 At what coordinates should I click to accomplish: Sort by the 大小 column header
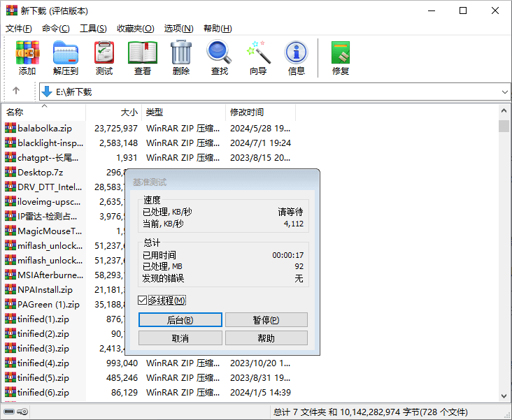113,113
